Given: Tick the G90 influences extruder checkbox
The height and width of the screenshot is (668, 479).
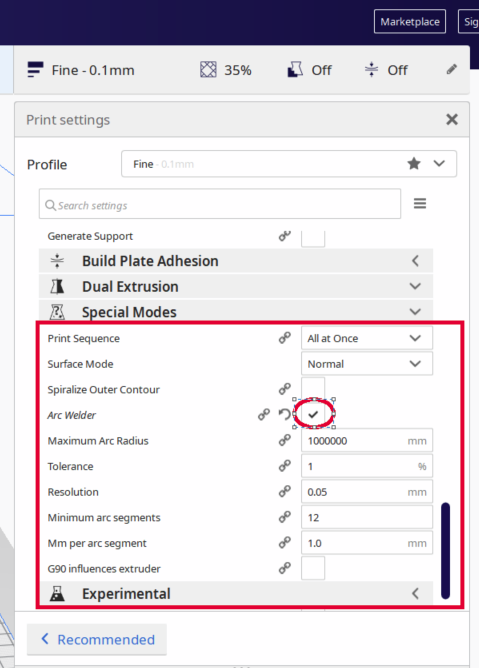Looking at the screenshot, I should (x=313, y=568).
